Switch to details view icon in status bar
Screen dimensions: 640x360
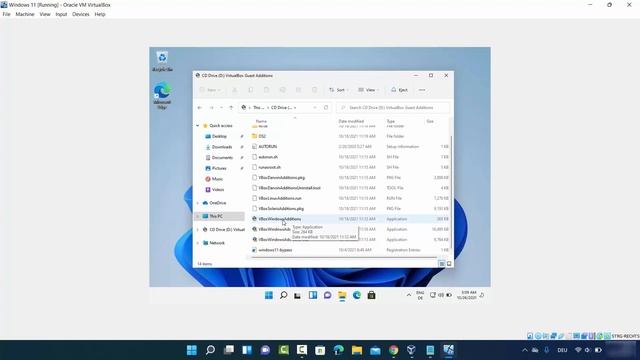point(442,264)
